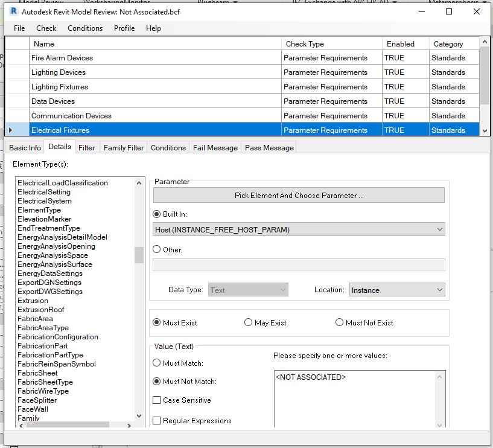Click Pick Element And Choose Parameter button
Screen dimensions: 493x448
(299, 196)
